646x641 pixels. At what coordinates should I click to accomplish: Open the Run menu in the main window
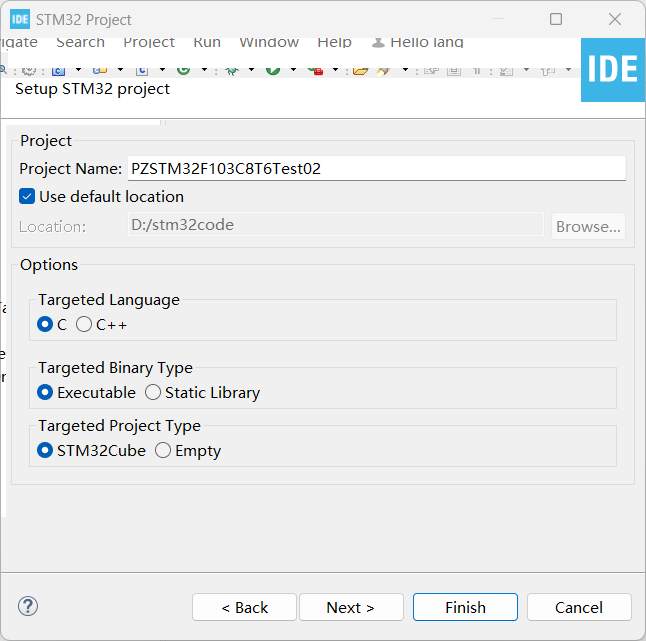click(207, 42)
